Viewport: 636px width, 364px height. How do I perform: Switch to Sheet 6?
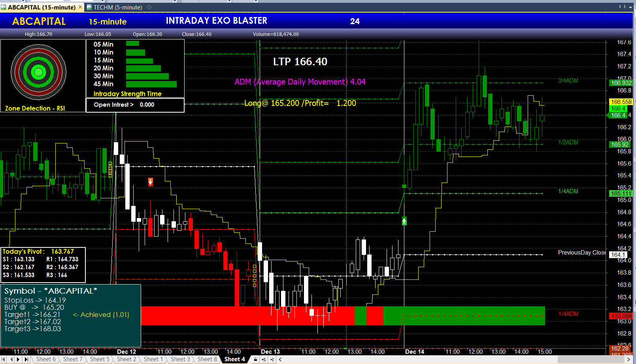point(46,359)
